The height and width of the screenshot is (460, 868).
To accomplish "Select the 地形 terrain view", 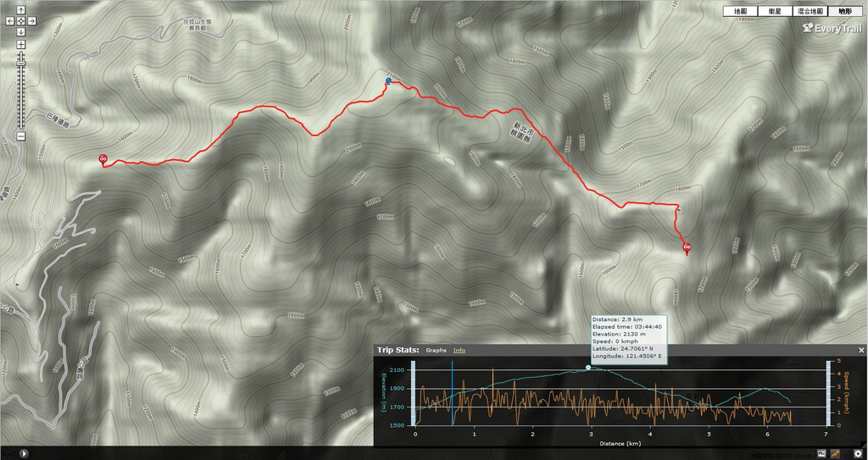I will [x=845, y=11].
